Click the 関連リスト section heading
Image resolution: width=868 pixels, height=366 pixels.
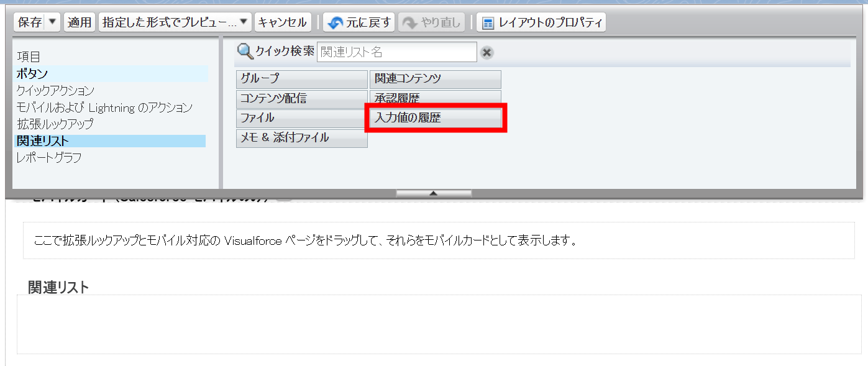pyautogui.click(x=58, y=287)
